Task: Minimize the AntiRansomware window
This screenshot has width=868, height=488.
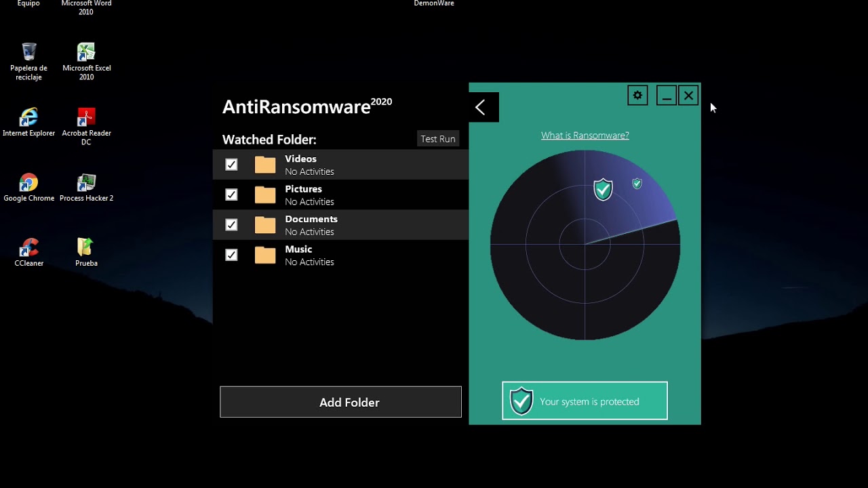Action: click(x=667, y=96)
